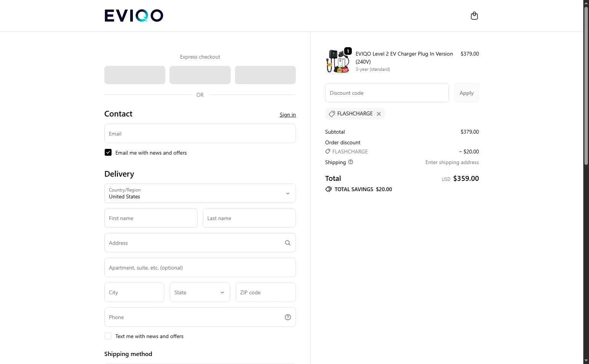The width and height of the screenshot is (589, 364).
Task: Focus the ZIP code field
Action: (x=266, y=292)
